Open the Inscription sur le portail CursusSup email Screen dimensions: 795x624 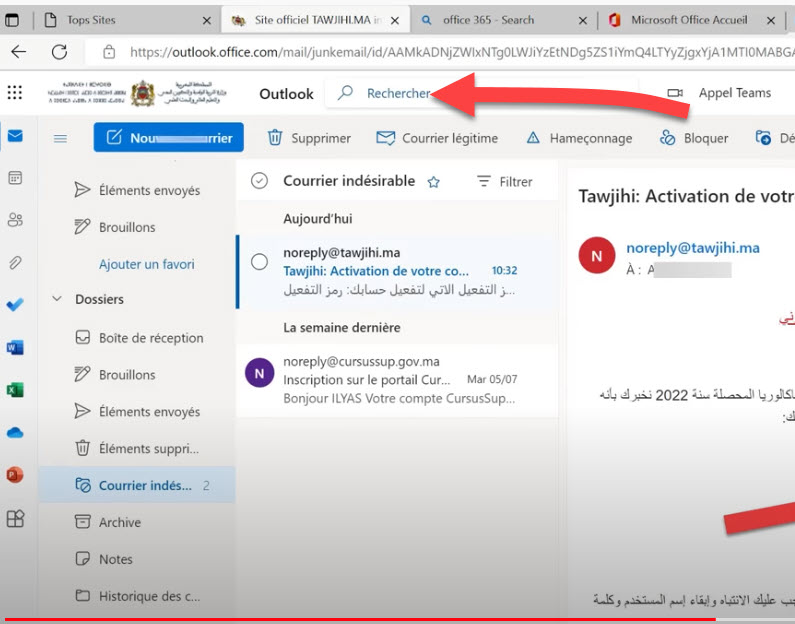(397, 380)
